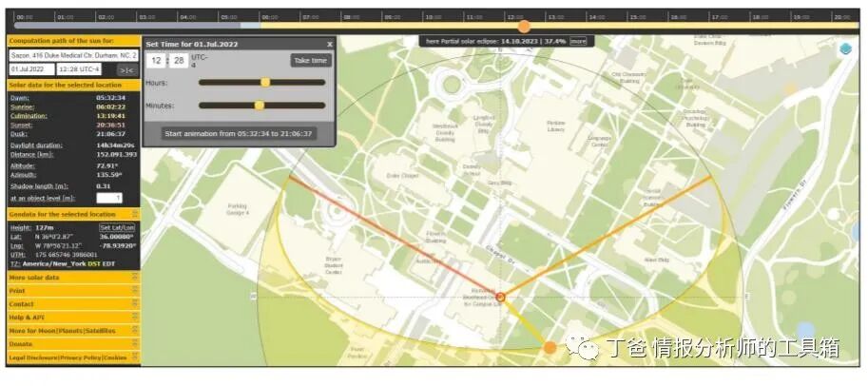The height and width of the screenshot is (386, 868).
Task: Open the time field 12:28 UTC-4
Action: pyautogui.click(x=79, y=69)
